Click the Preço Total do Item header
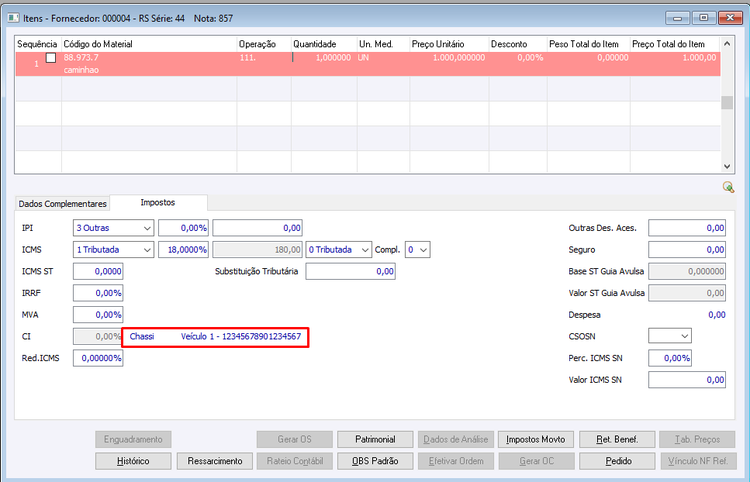The height and width of the screenshot is (482, 750). [x=675, y=44]
